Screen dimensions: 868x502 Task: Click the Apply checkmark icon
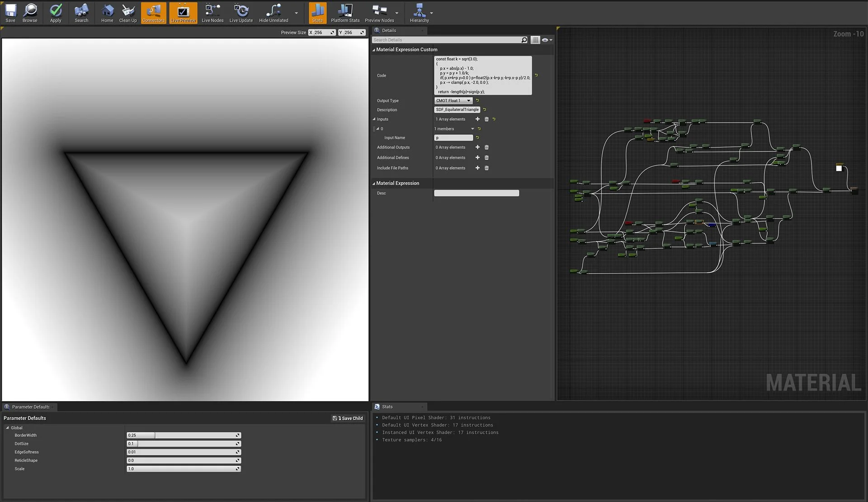tap(56, 13)
